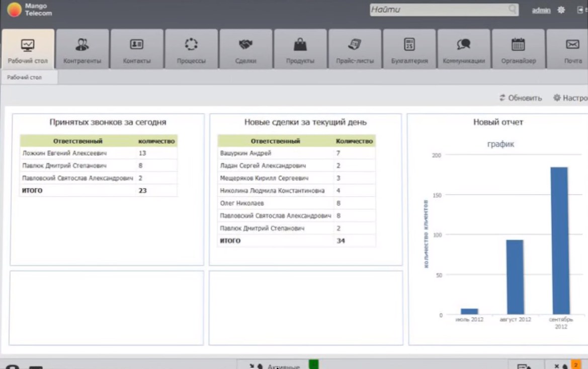The width and height of the screenshot is (588, 369).
Task: Click the search magnifier icon
Action: (512, 10)
